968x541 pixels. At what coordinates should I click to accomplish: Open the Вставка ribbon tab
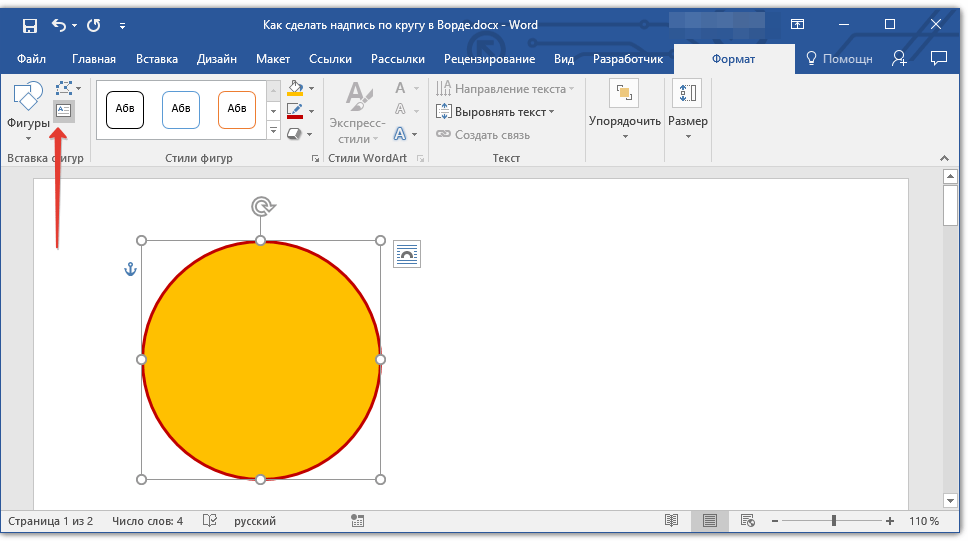pyautogui.click(x=157, y=59)
